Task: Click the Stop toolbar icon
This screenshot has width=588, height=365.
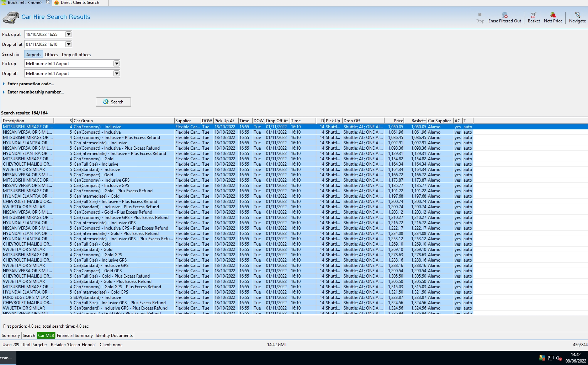Action: pyautogui.click(x=480, y=15)
